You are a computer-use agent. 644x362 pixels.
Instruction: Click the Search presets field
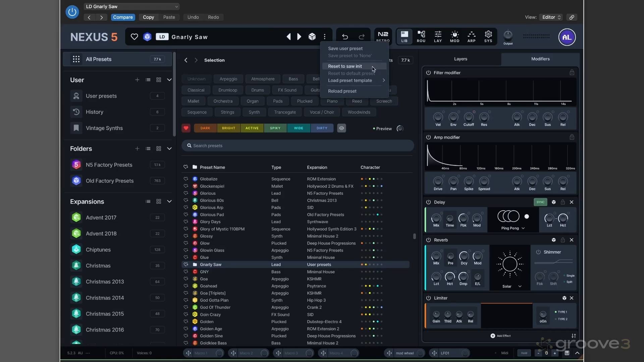click(298, 146)
